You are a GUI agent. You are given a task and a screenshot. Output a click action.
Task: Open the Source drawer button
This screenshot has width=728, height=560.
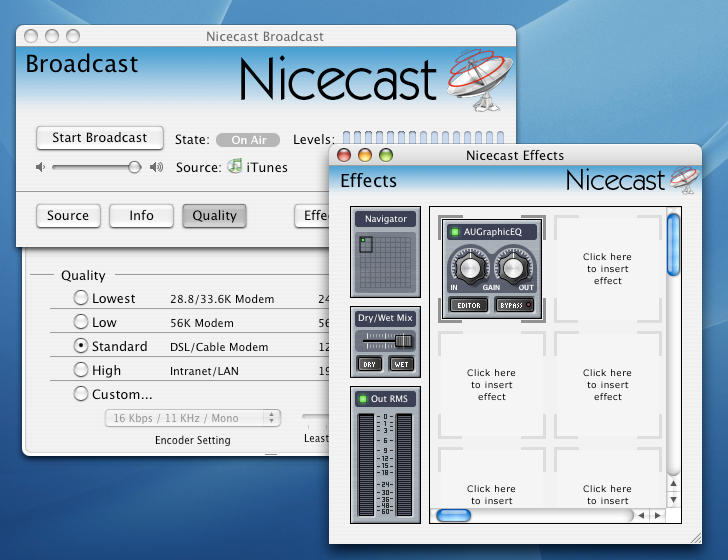pos(68,216)
